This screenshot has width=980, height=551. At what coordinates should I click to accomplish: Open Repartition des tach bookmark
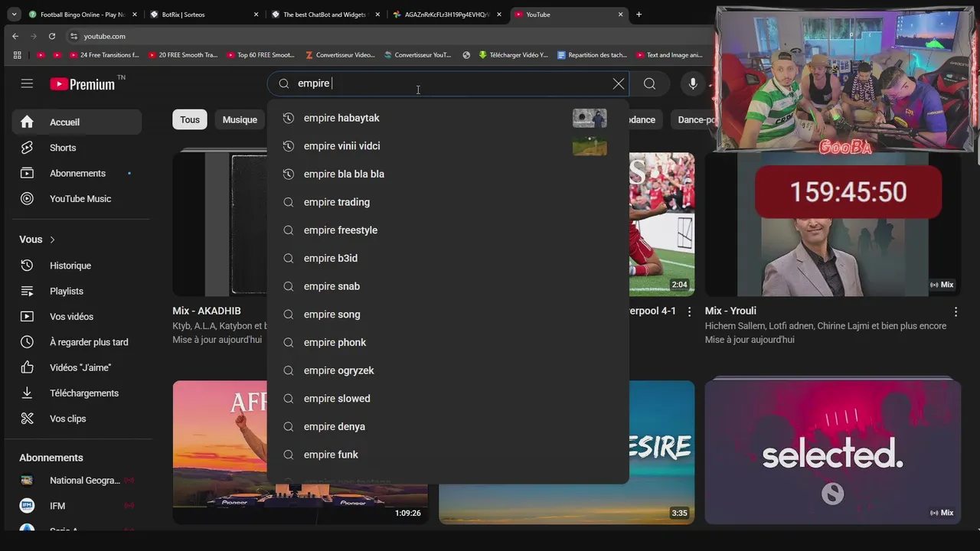592,55
